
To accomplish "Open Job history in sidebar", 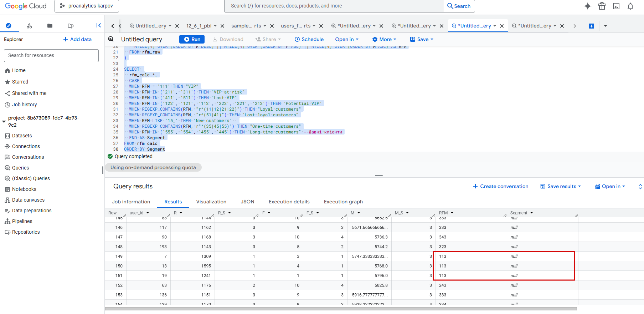I will [x=24, y=105].
